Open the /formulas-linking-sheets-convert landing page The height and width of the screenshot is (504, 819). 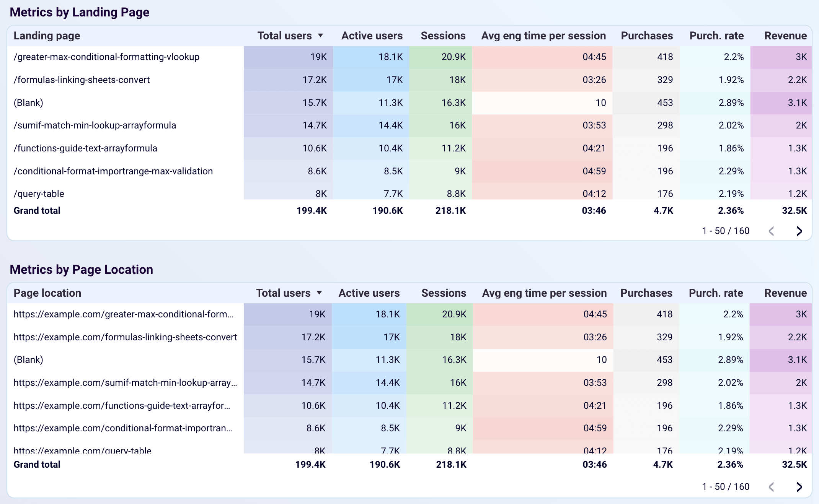(82, 80)
